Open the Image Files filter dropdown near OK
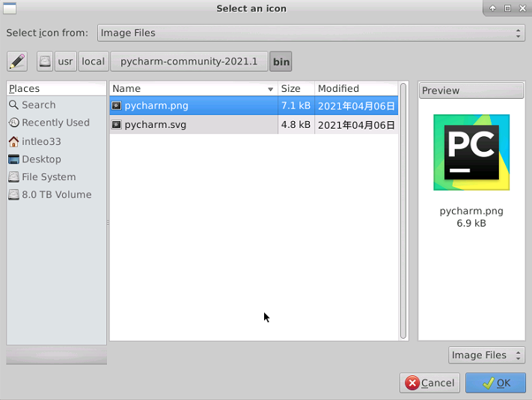 click(486, 355)
